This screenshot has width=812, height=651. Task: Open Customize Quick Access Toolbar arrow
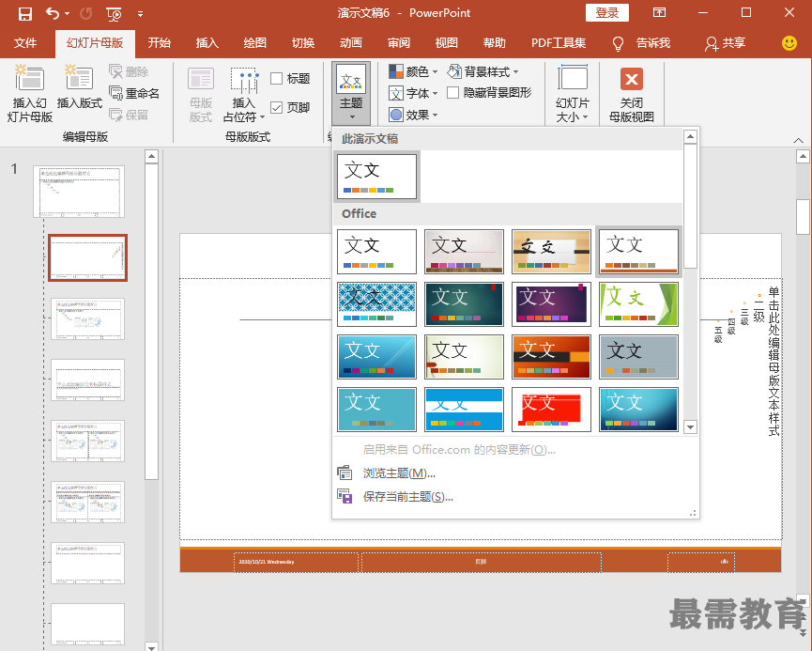point(140,14)
